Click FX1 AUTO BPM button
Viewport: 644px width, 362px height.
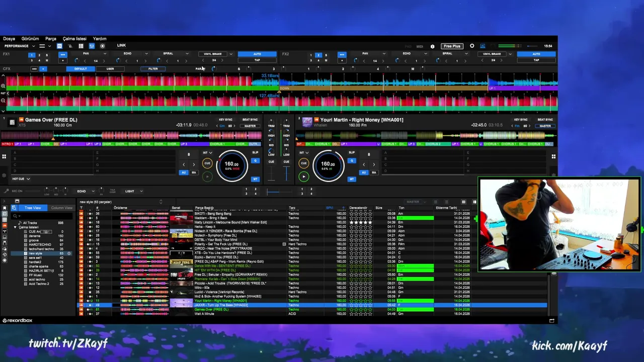[x=257, y=54]
